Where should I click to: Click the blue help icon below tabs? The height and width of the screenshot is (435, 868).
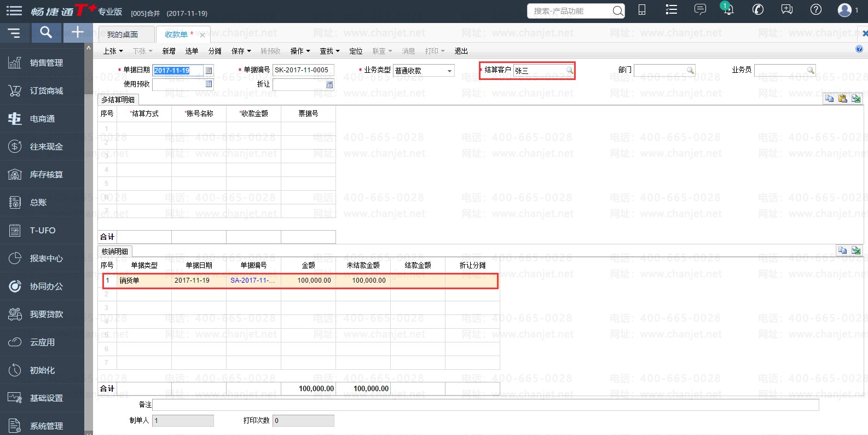click(x=859, y=49)
